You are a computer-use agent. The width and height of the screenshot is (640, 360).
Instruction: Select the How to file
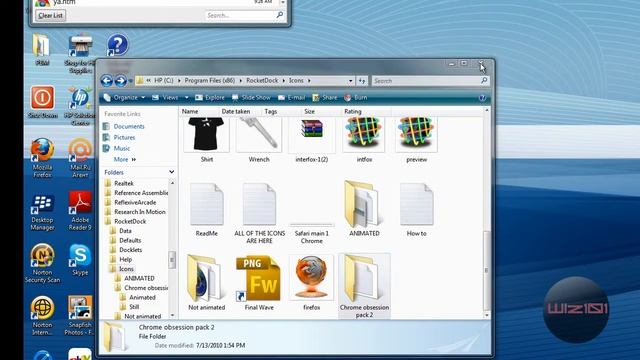click(x=416, y=210)
